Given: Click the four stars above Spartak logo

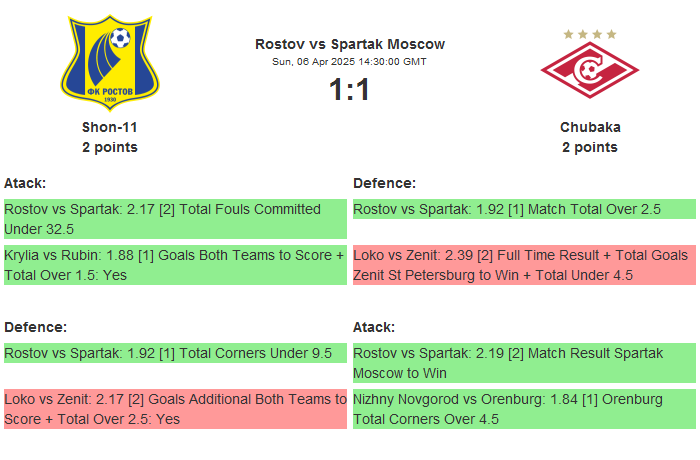Looking at the screenshot, I should pos(590,34).
